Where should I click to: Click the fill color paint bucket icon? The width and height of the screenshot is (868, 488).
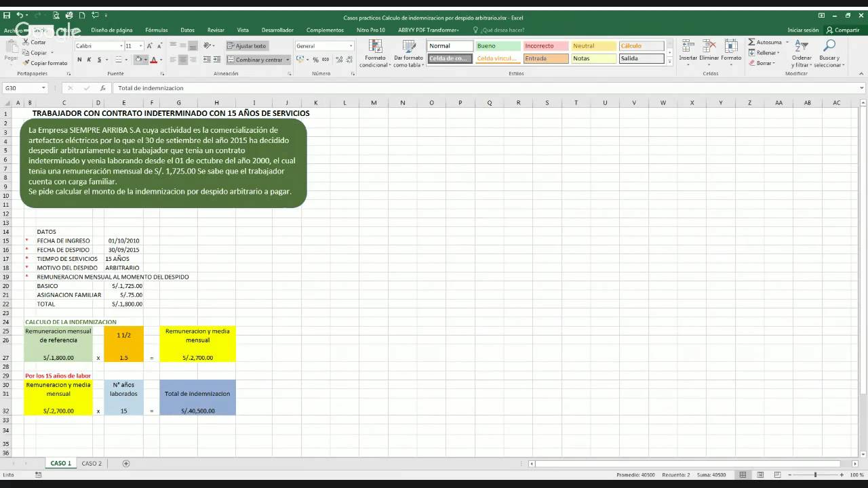138,60
